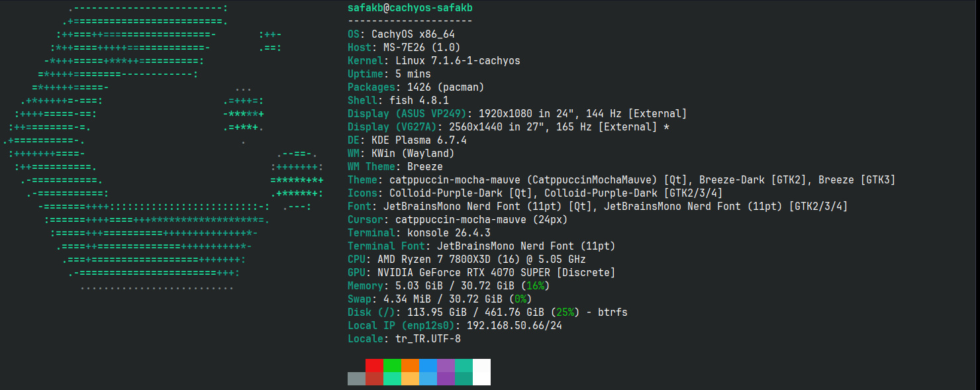Pick the bright green swatch in upper row
The width and height of the screenshot is (980, 390).
point(392,366)
